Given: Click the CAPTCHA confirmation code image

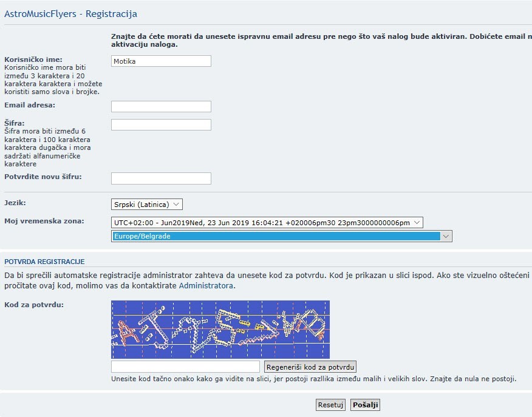Looking at the screenshot, I should click(220, 329).
